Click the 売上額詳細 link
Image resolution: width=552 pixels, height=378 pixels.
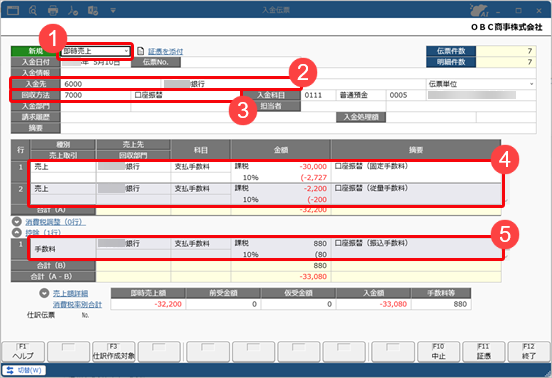coord(70,294)
